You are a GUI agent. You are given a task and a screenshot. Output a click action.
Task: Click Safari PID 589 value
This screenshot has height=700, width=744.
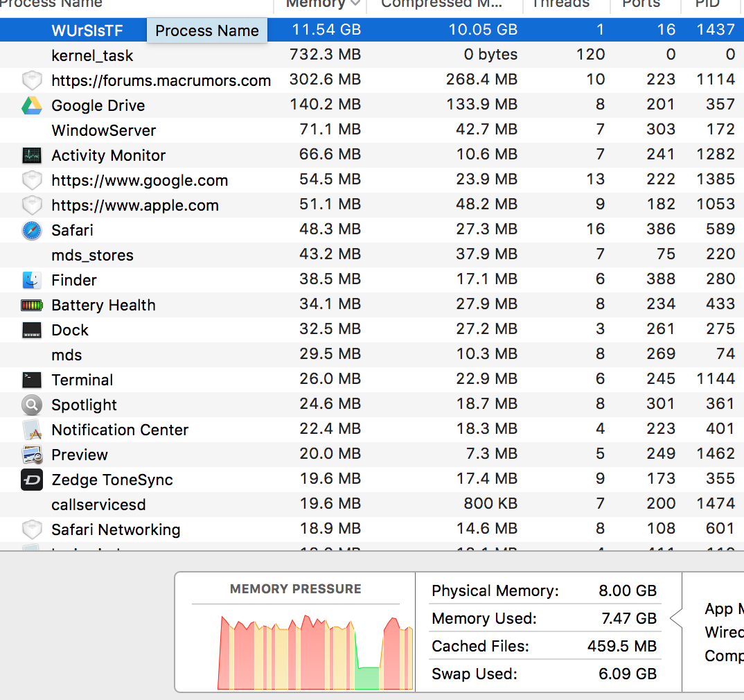coord(720,229)
